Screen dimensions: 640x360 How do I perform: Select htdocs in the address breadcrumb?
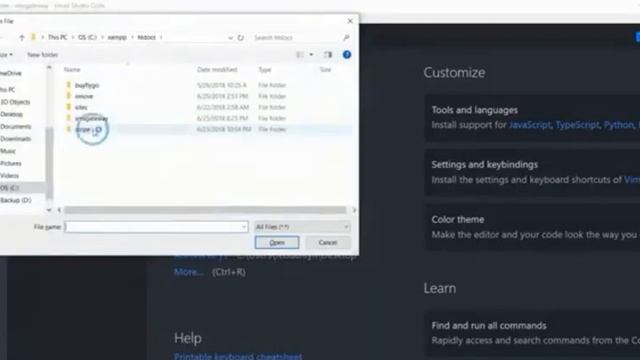pyautogui.click(x=147, y=37)
